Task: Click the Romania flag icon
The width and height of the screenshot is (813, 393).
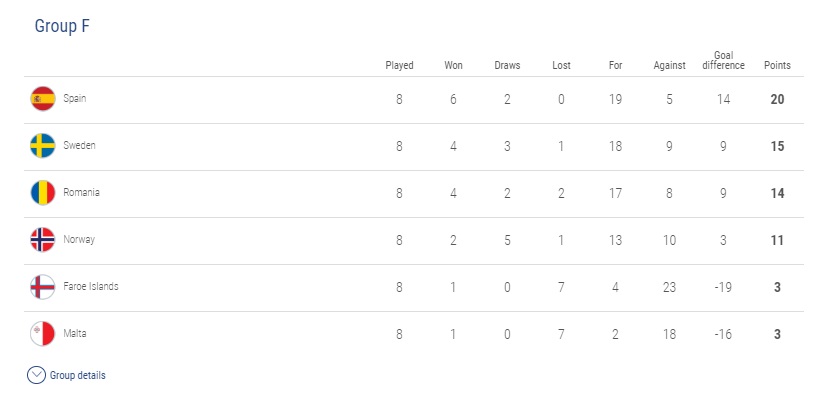Action: click(43, 193)
